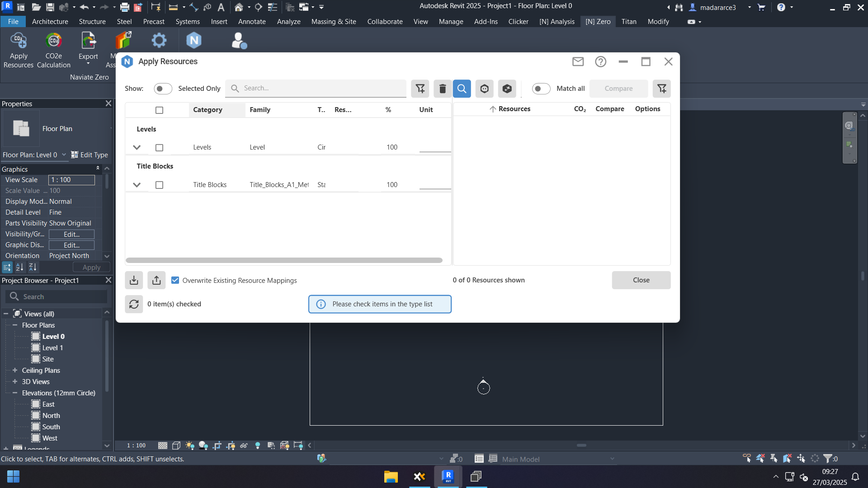This screenshot has height=488, width=868.
Task: Click the blue magnifier search icon
Action: (x=462, y=89)
